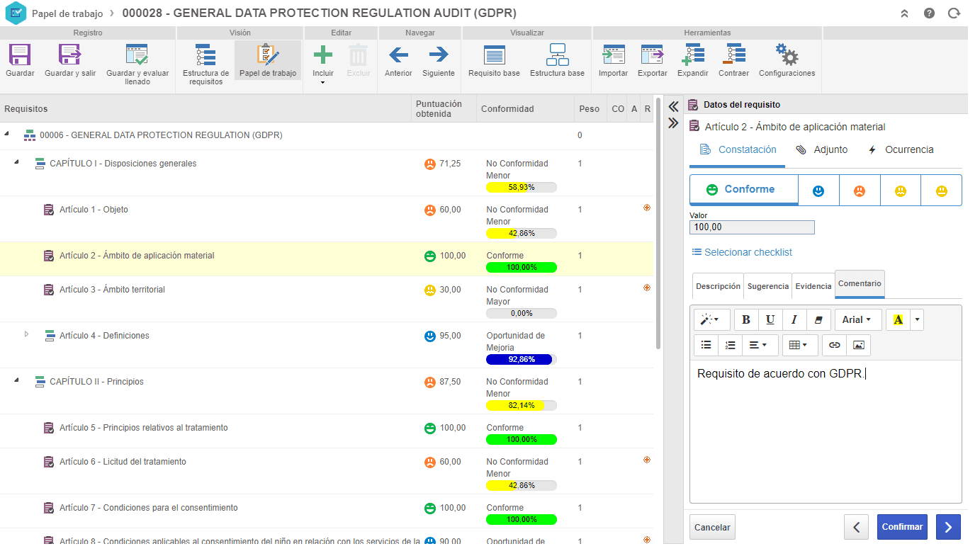
Task: Collapse CAPÍTULO II - Principios
Action: click(x=16, y=381)
